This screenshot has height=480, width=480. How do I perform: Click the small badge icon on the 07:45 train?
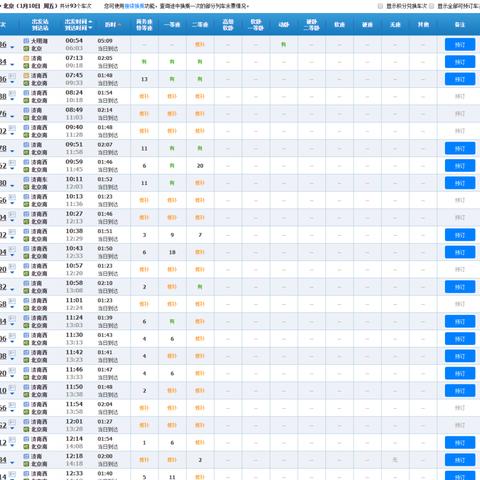pyautogui.click(x=12, y=76)
